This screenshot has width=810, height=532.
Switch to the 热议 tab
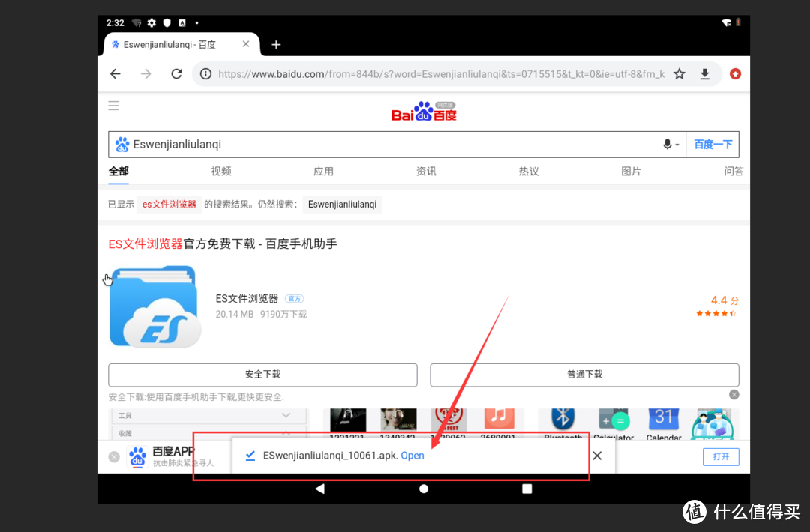pos(529,172)
